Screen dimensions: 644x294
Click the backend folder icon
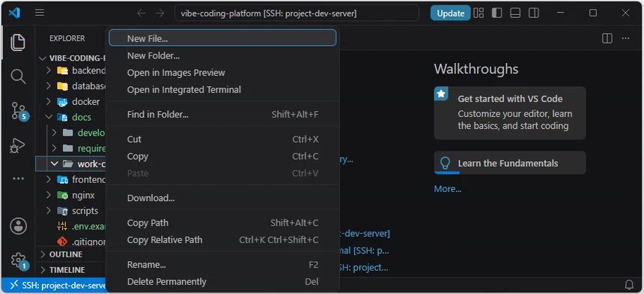[62, 70]
